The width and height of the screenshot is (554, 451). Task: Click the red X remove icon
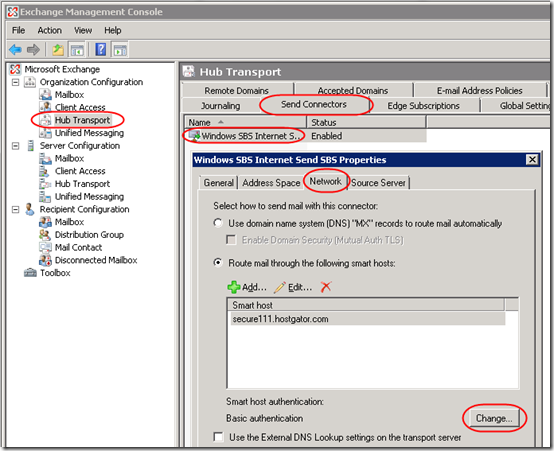click(326, 287)
